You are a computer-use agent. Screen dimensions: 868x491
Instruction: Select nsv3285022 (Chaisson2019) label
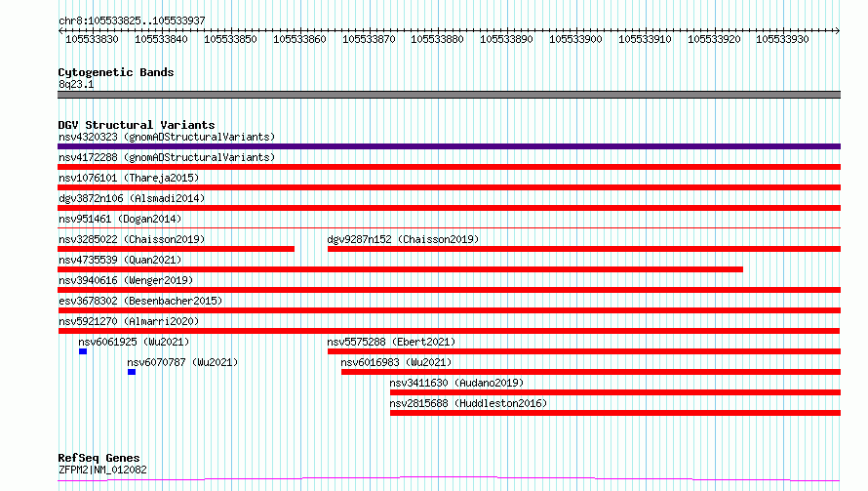coord(132,239)
